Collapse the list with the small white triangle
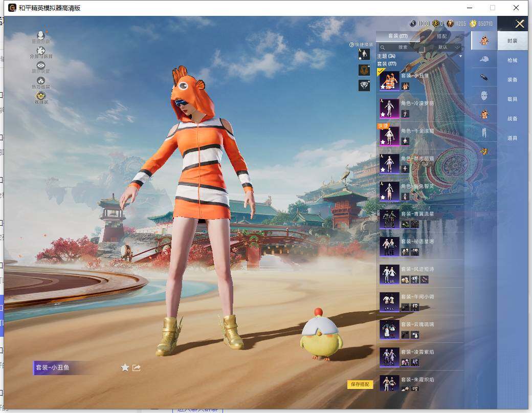Viewport: 532px width, 413px height. (460, 56)
